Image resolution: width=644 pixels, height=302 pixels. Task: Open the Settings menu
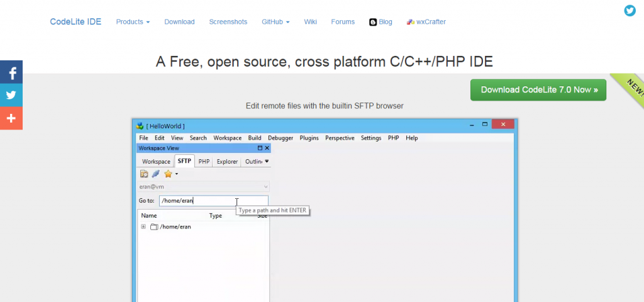click(371, 138)
